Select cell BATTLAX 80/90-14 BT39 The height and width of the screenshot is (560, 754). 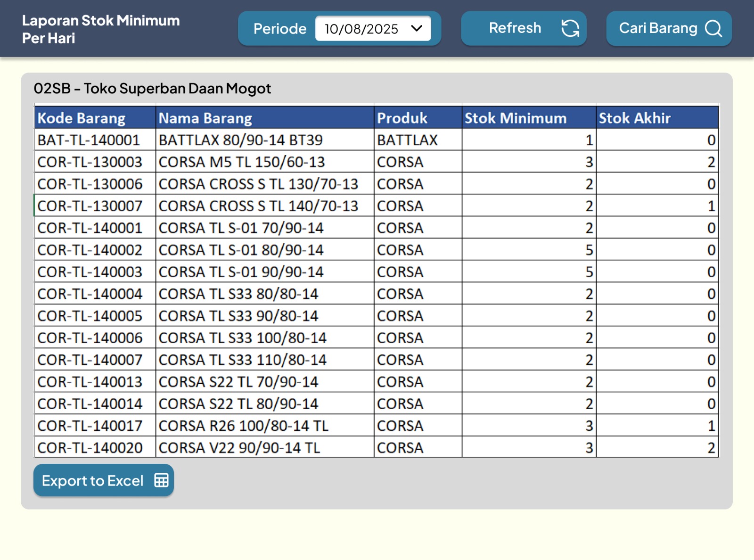pos(265,140)
